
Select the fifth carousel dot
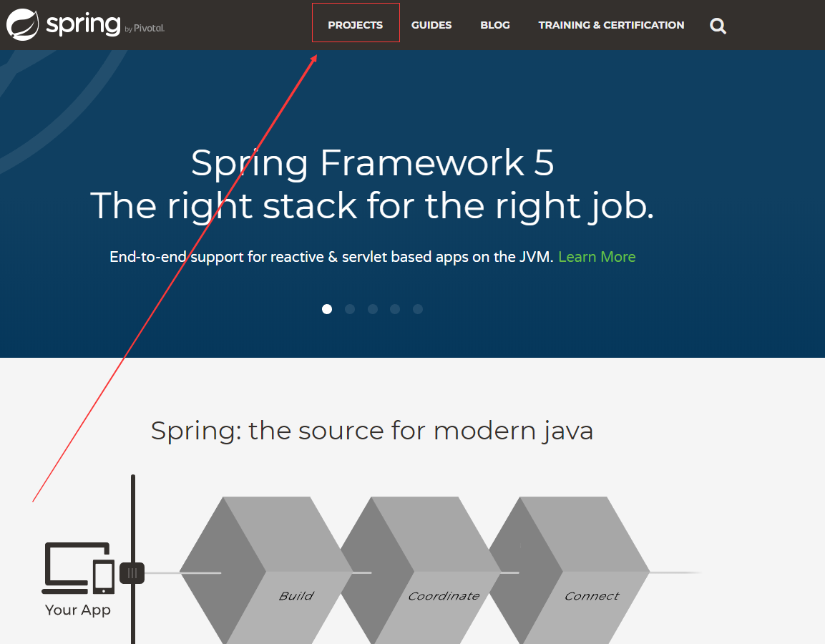pyautogui.click(x=418, y=309)
